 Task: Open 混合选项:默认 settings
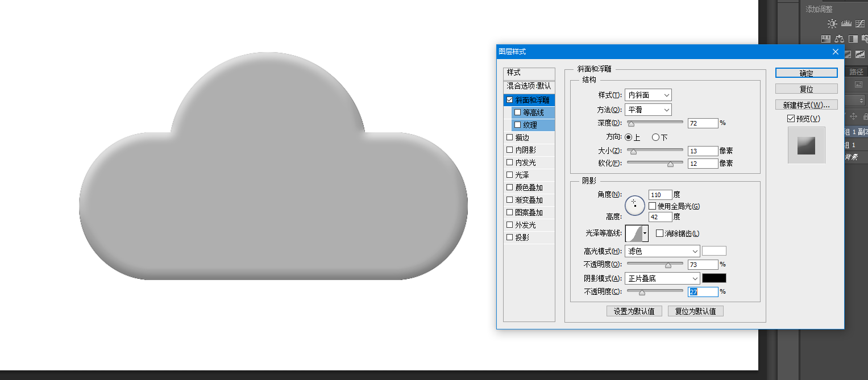529,86
